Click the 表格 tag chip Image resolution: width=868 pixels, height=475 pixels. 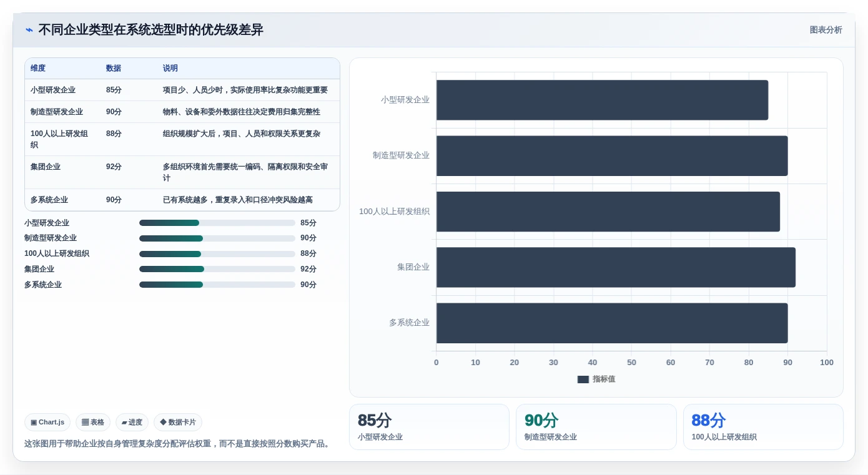(x=93, y=423)
